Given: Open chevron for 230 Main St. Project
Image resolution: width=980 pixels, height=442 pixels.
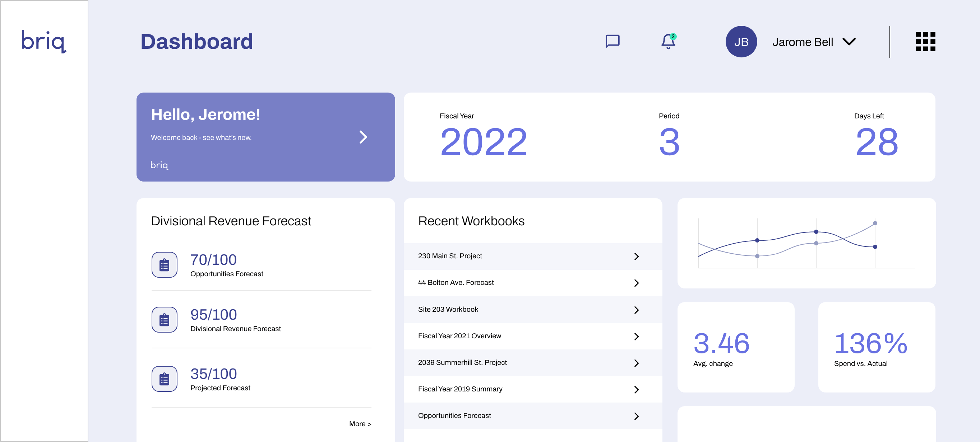Looking at the screenshot, I should coord(636,257).
